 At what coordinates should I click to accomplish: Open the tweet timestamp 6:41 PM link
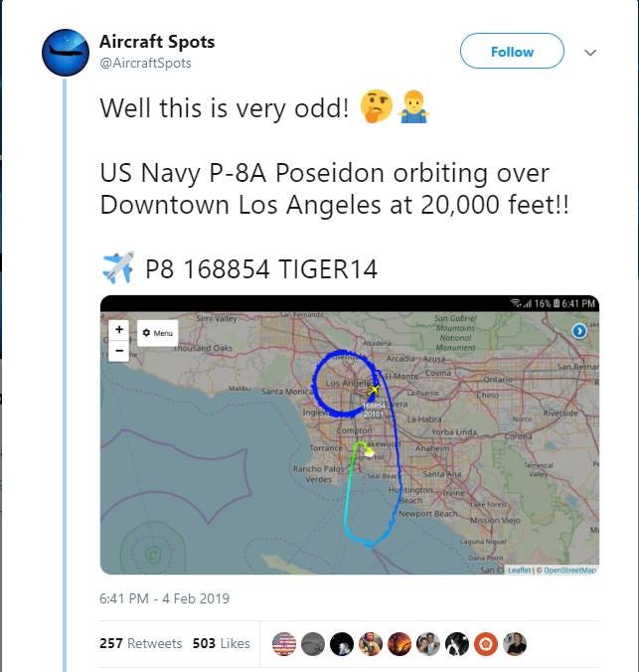coord(164,598)
